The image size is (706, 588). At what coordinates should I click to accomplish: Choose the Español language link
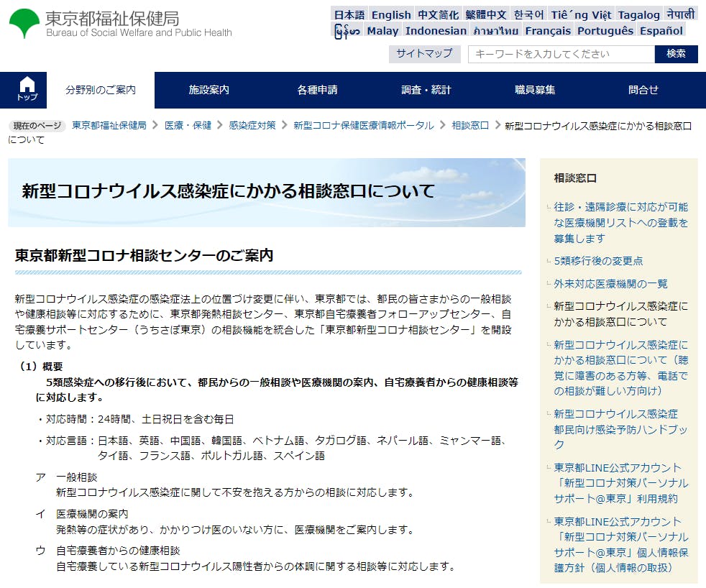[661, 30]
